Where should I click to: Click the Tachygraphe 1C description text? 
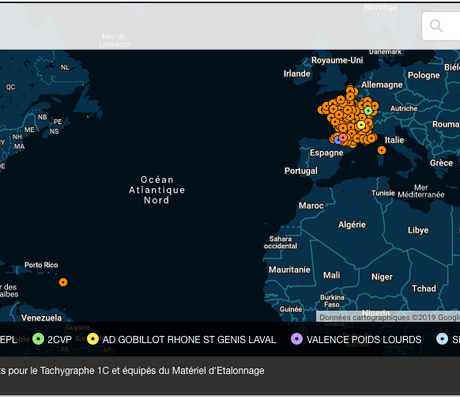pyautogui.click(x=132, y=371)
